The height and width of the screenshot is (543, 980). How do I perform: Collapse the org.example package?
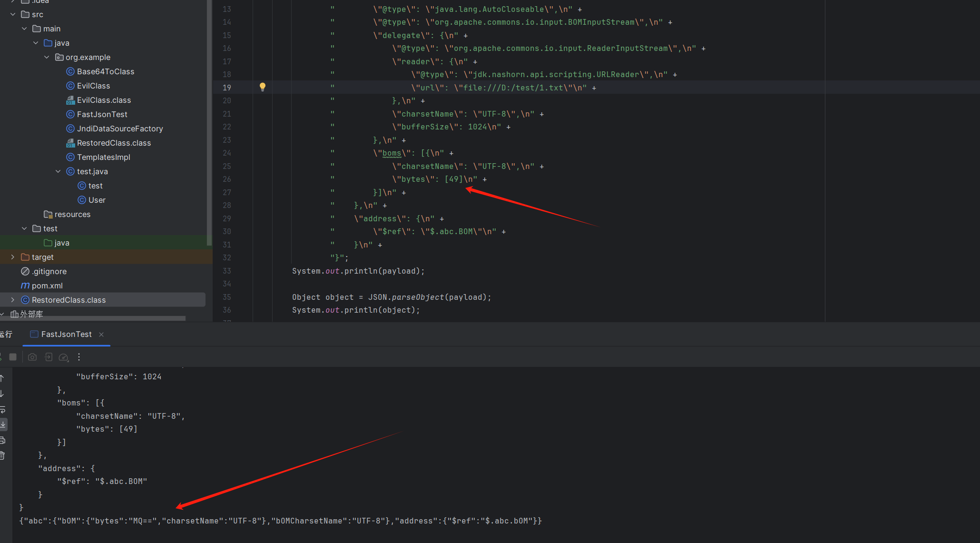[x=47, y=57]
